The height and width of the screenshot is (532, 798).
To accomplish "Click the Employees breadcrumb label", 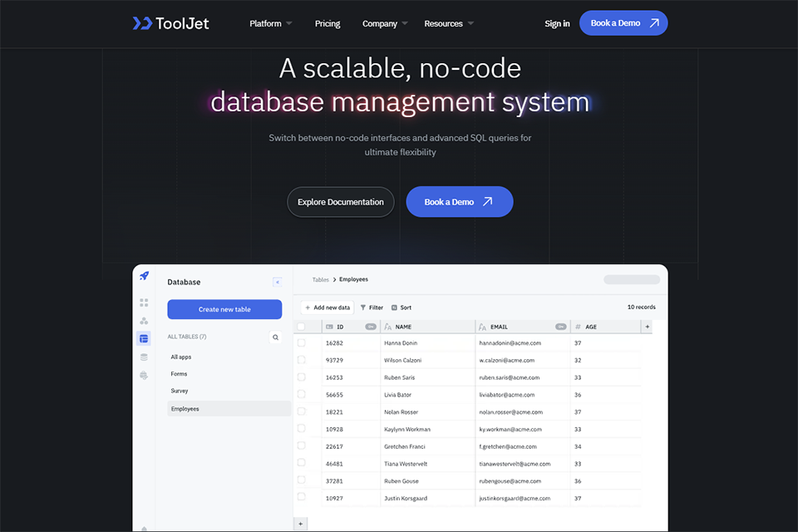I will pyautogui.click(x=354, y=279).
